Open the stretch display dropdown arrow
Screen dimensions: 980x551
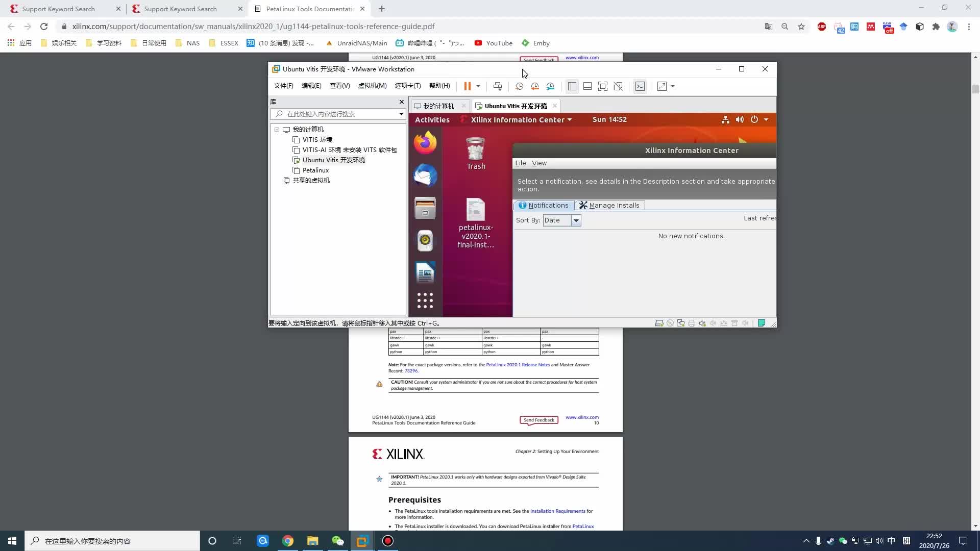673,86
